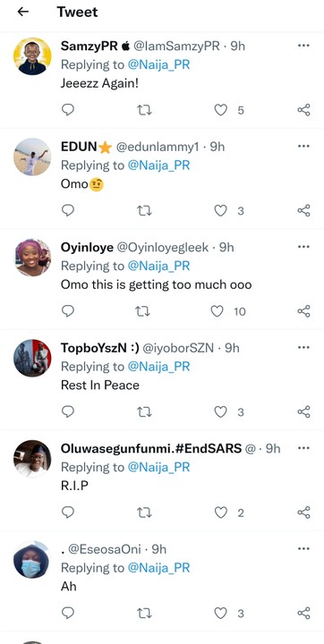
Task: Like the 'Jeeezz Again!' tweet
Action: point(221,110)
